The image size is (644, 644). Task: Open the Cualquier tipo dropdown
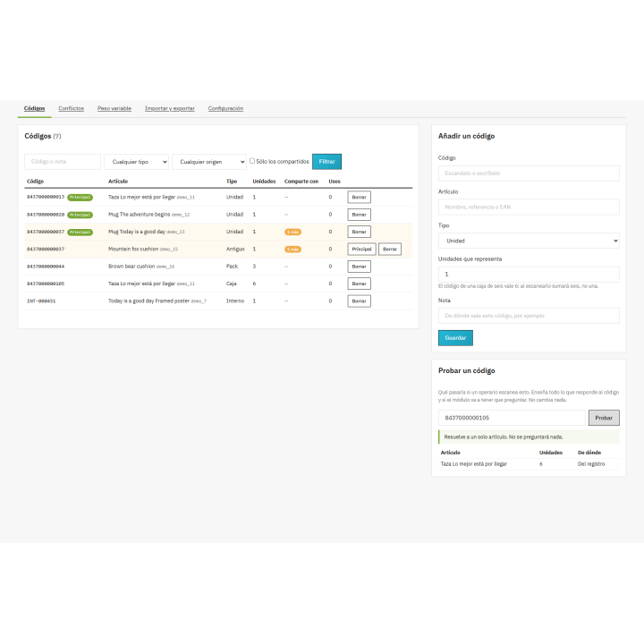136,162
